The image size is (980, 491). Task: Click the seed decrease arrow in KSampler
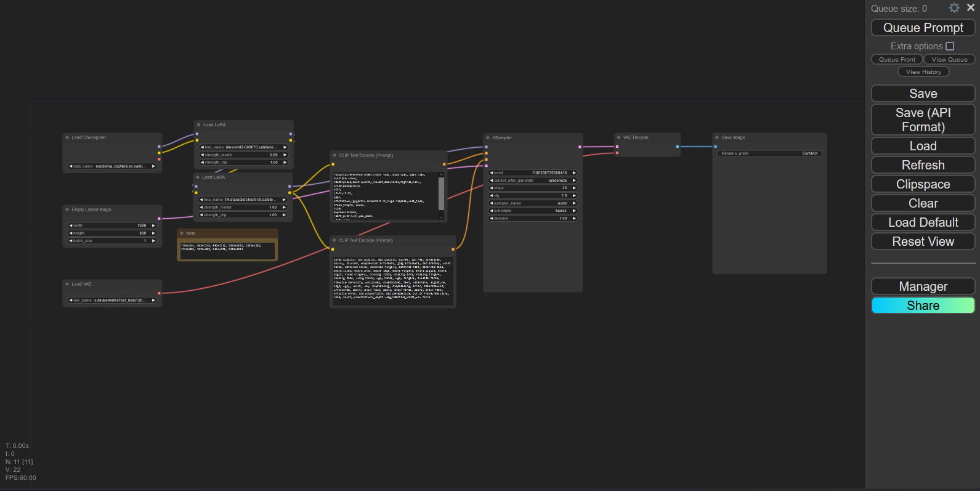click(x=492, y=173)
